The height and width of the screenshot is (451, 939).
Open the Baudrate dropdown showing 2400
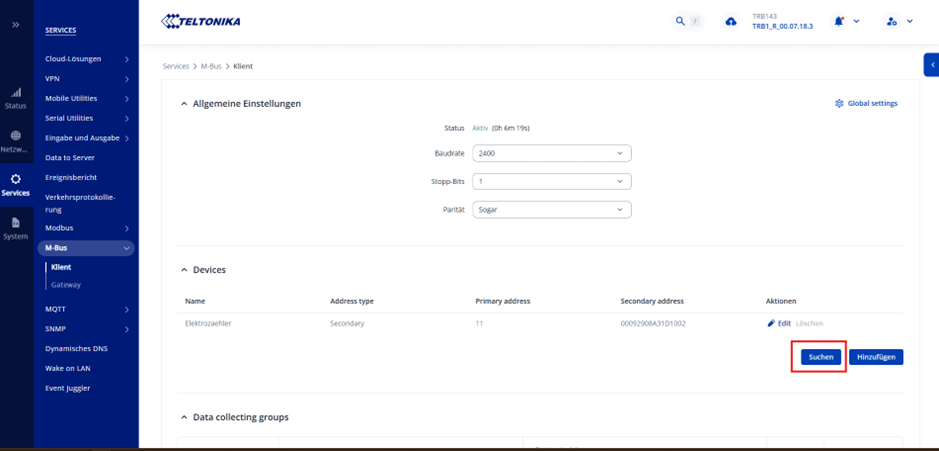552,153
